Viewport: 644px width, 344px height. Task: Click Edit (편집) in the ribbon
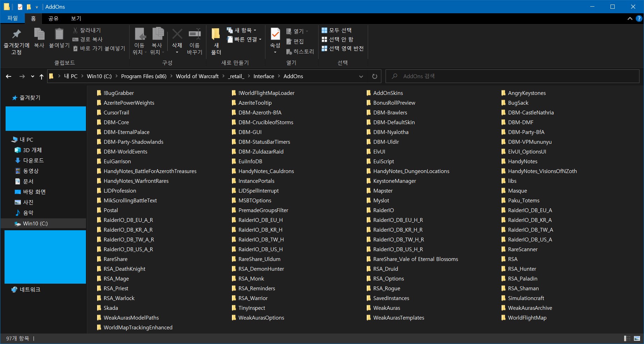point(295,42)
